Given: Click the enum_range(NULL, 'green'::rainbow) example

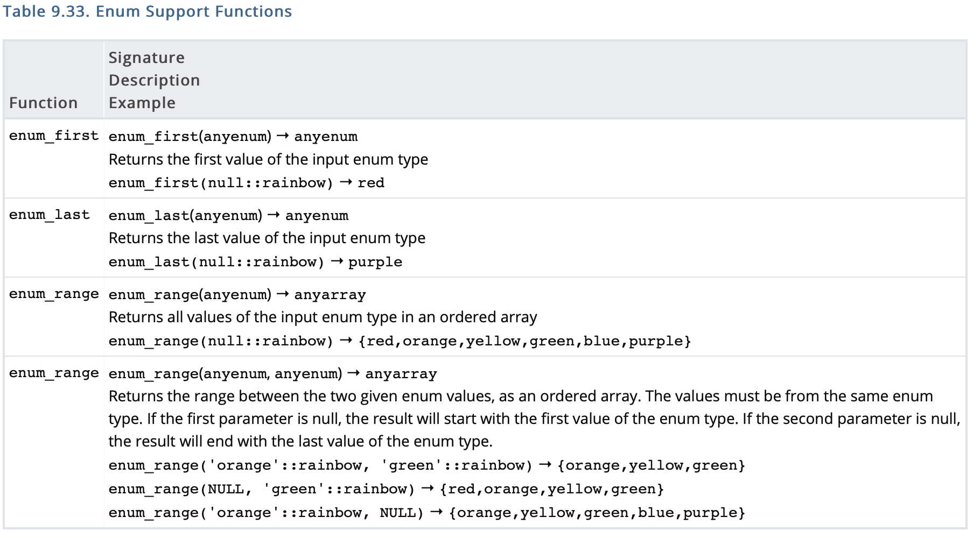Looking at the screenshot, I should click(386, 489).
